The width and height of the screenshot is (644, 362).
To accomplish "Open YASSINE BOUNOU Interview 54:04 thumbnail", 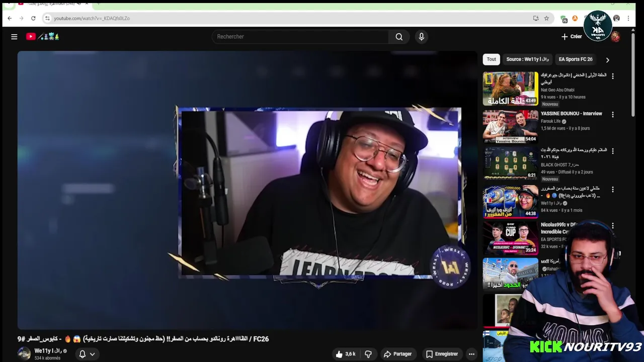I will [511, 127].
